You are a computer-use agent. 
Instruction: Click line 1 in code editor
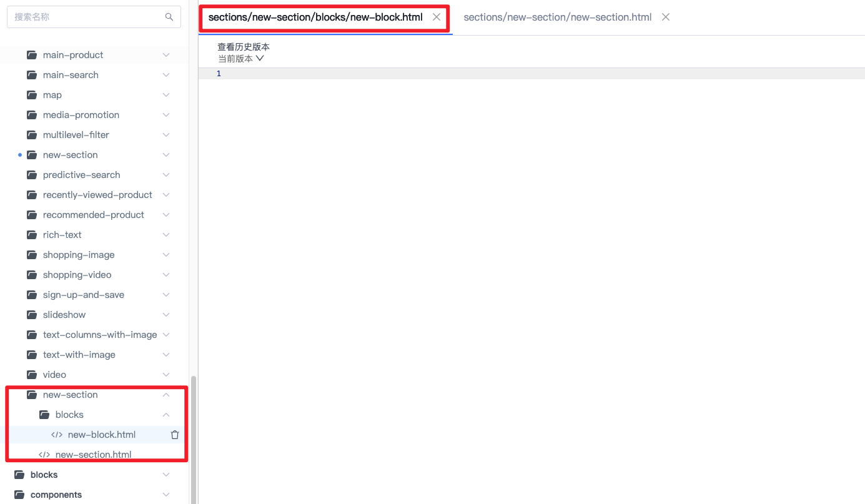[500, 74]
